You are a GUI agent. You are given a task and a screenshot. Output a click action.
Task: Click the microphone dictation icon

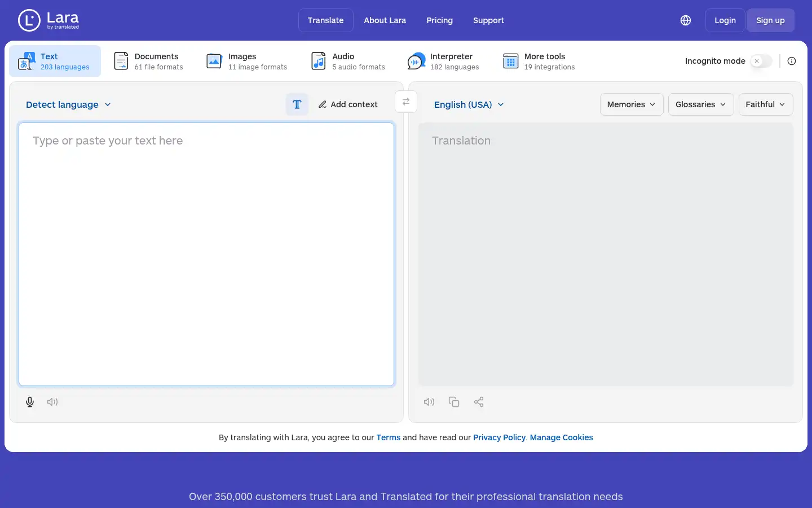30,402
